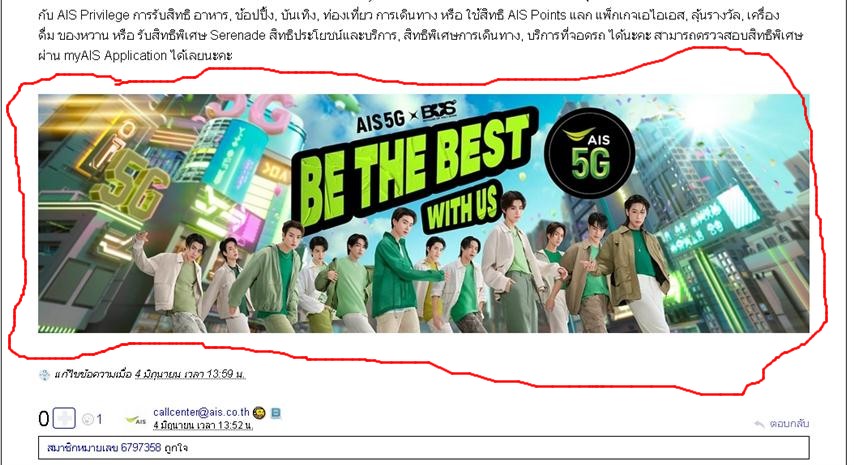Click the yellow smiley badge after callcenter@ais.co.th

click(x=259, y=413)
